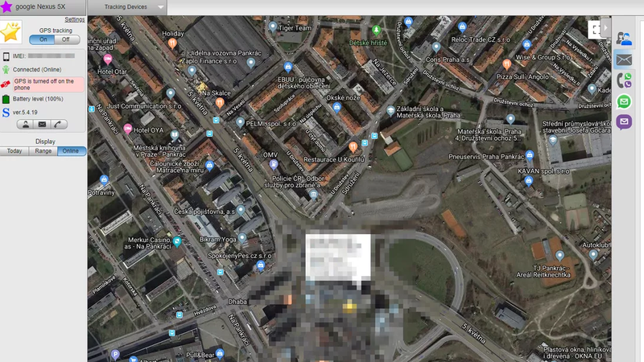The width and height of the screenshot is (644, 362).
Task: Open contacts in right sidebar
Action: tap(624, 39)
